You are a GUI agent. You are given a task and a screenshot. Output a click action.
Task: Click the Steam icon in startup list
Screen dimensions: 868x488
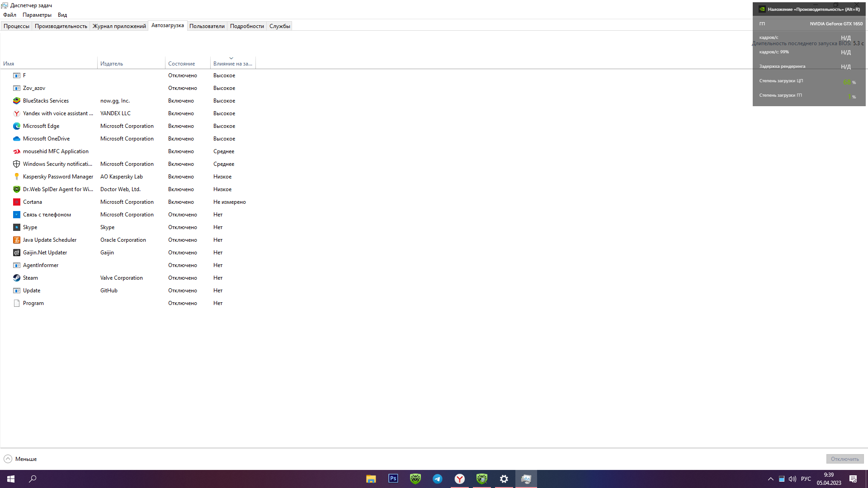click(x=17, y=278)
